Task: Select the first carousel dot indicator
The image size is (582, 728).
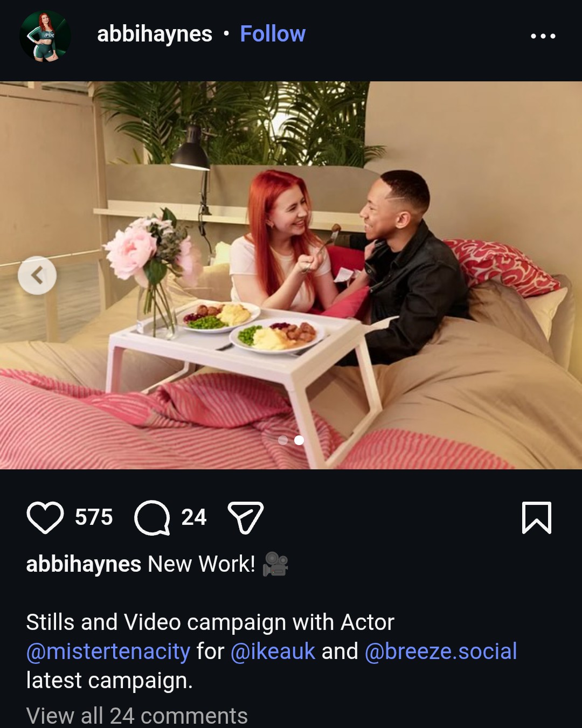Action: point(283,440)
